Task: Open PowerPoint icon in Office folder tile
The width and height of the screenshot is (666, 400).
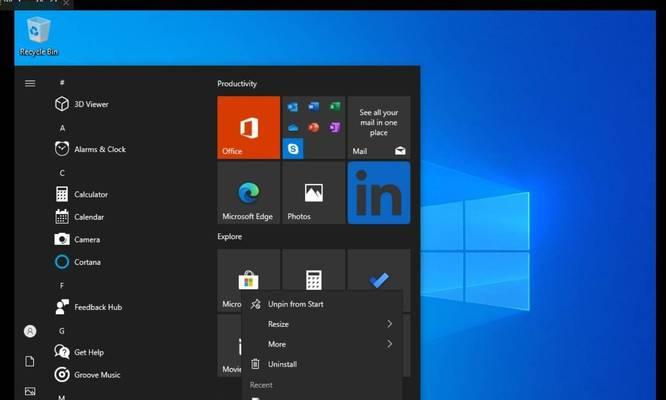Action: pyautogui.click(x=313, y=127)
